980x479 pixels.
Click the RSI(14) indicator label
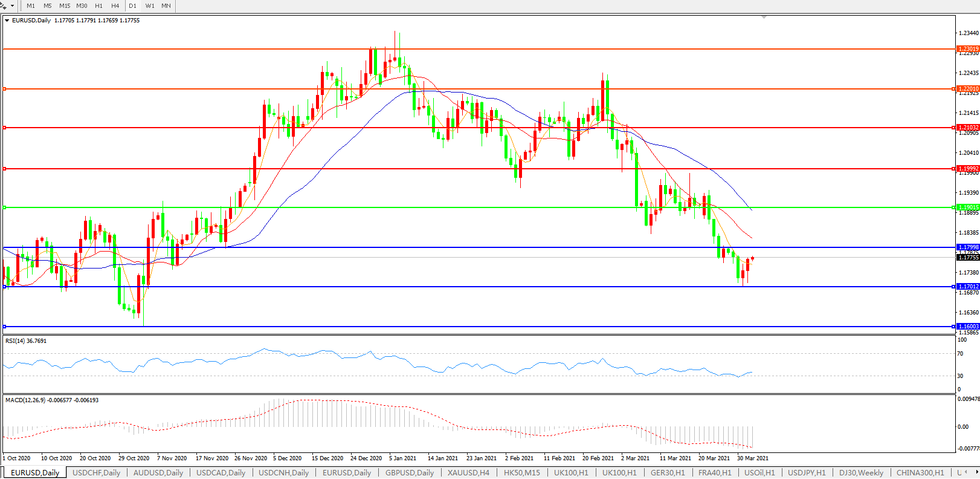pos(25,341)
